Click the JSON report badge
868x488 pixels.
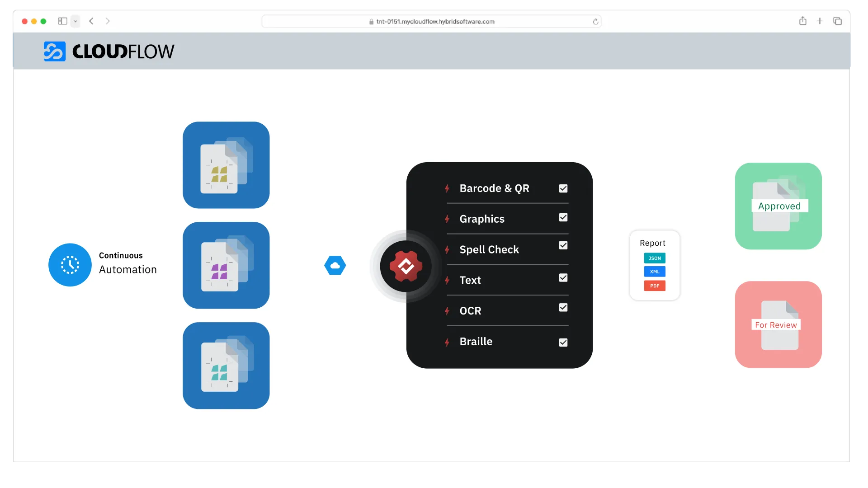654,258
